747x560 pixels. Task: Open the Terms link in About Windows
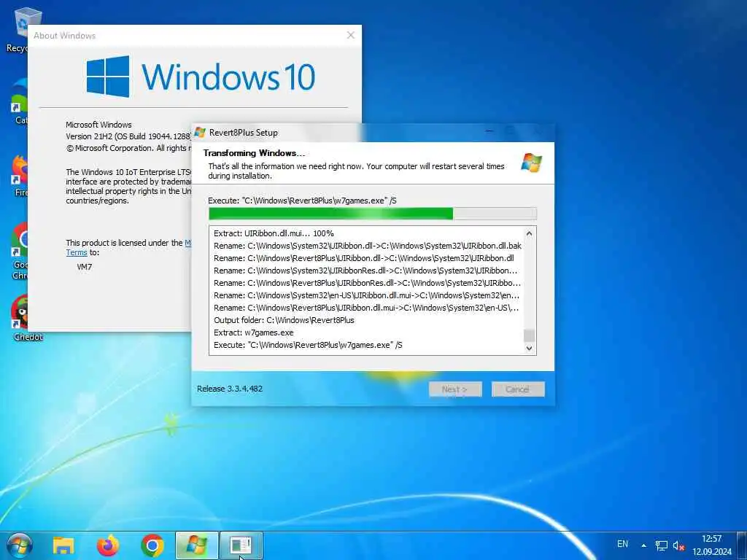coord(76,252)
